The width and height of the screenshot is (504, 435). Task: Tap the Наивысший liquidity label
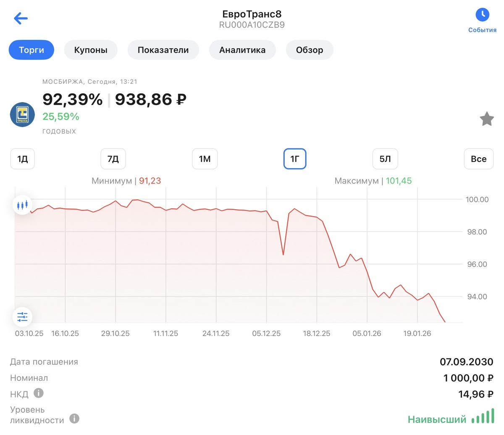pyautogui.click(x=437, y=419)
